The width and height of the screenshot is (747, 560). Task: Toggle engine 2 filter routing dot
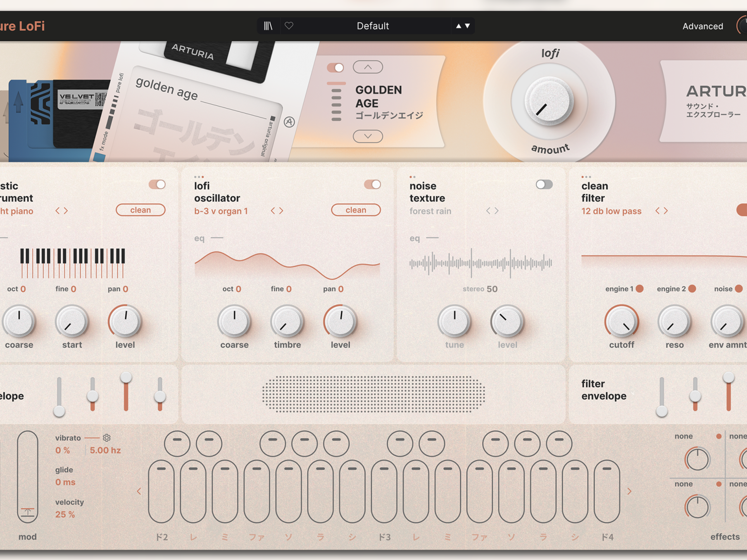coord(692,289)
